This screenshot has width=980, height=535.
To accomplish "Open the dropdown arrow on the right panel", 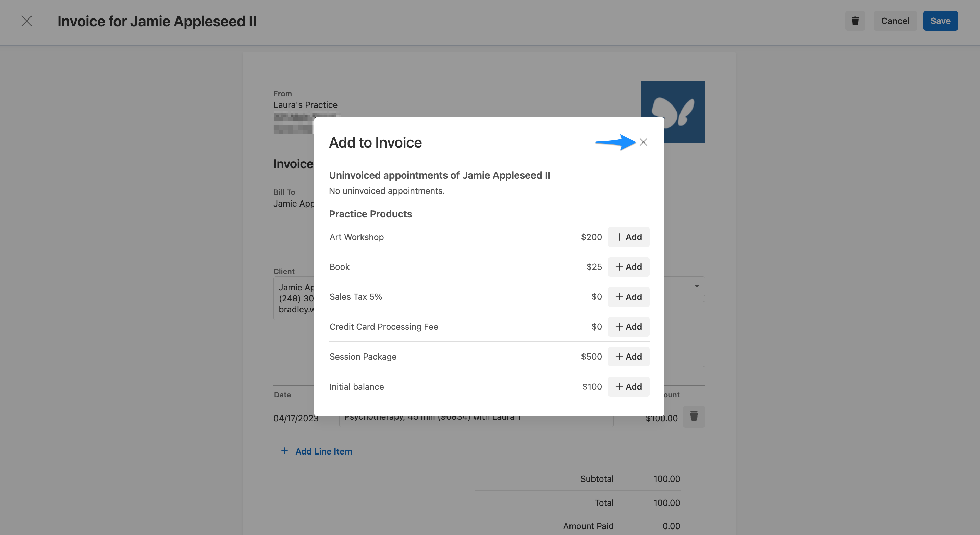I will pos(697,286).
